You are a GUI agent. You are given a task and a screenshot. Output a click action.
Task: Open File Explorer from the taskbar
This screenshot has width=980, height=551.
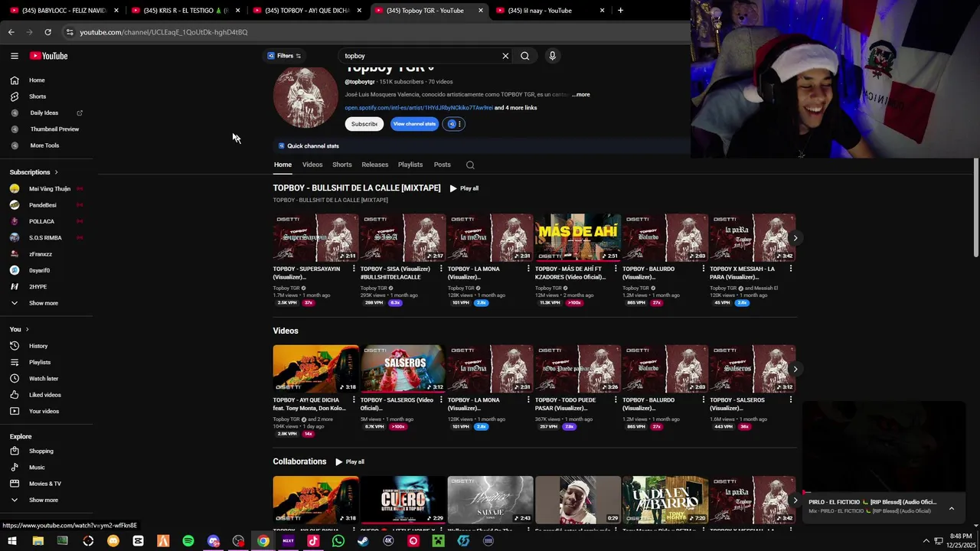(x=38, y=541)
